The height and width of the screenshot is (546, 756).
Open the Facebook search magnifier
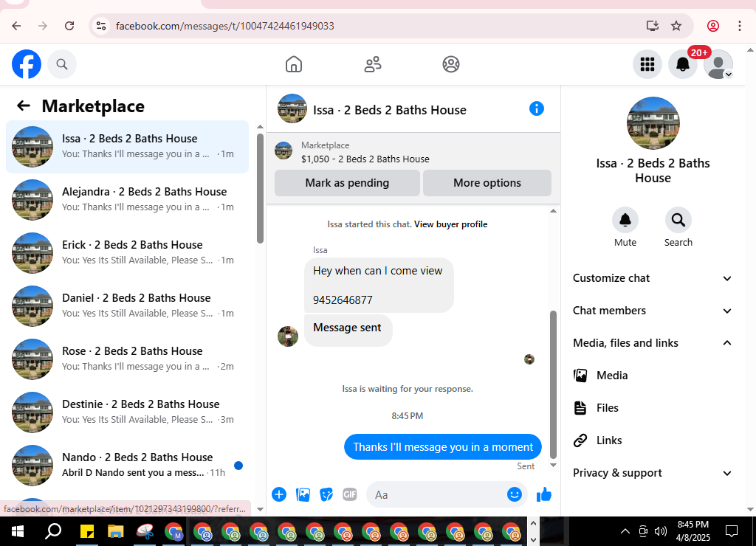pyautogui.click(x=62, y=64)
